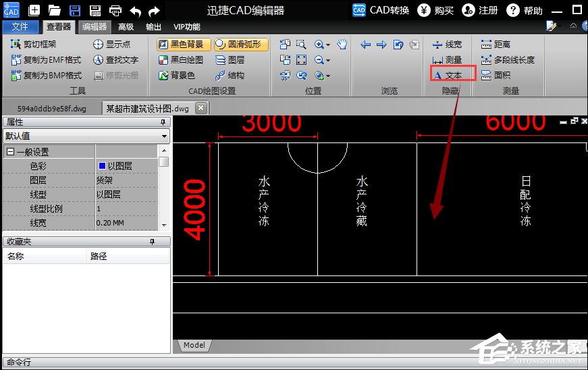588x370 pixels.
Task: Click the rotate 35° icon
Action: pos(285,76)
